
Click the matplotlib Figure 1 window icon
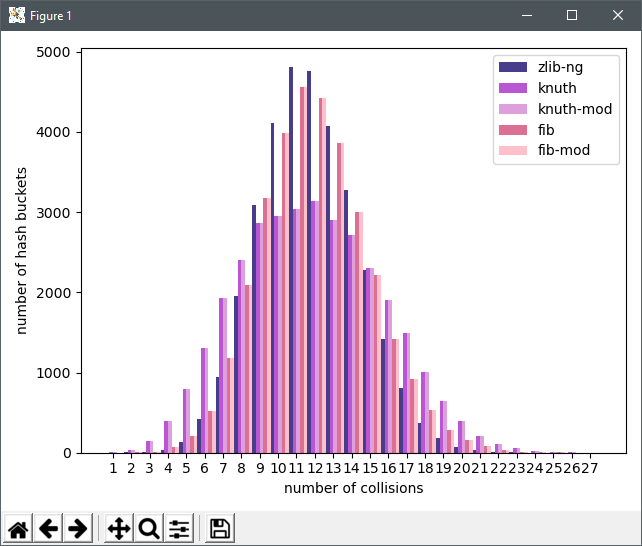[x=17, y=16]
